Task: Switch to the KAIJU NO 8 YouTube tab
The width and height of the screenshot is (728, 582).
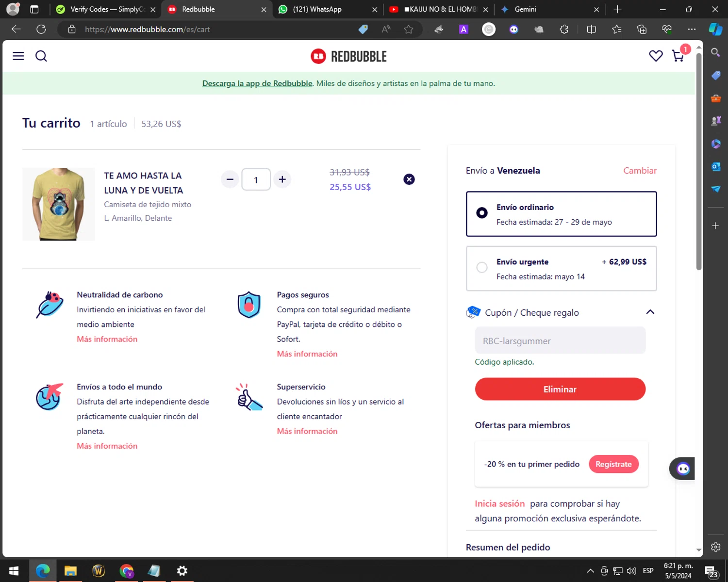Action: click(438, 9)
